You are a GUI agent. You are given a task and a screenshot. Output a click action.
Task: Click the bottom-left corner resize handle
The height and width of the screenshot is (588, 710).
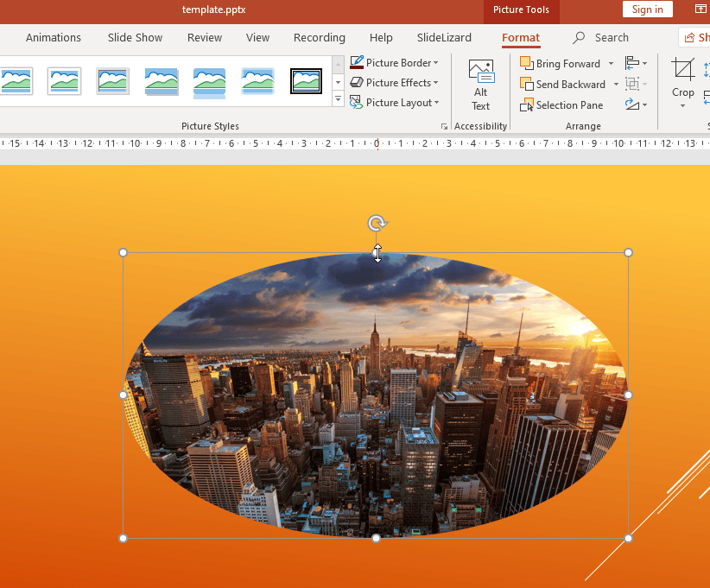(x=124, y=538)
